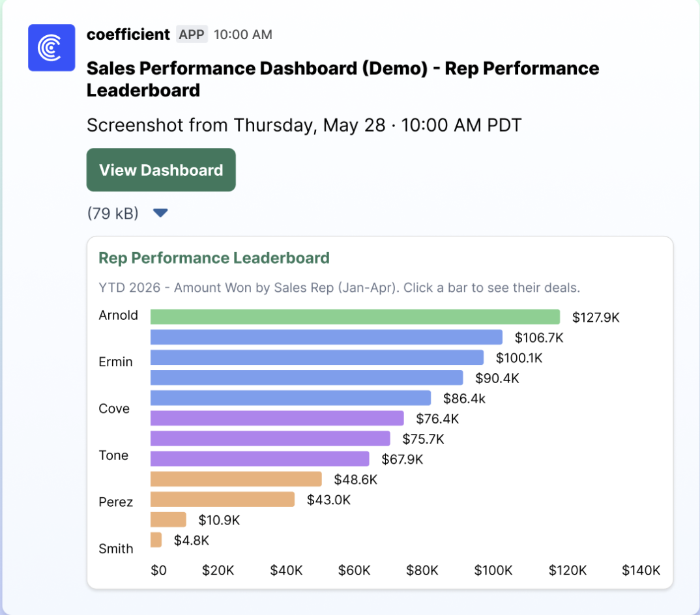700x615 pixels.
Task: Select the blue $100.1K bar
Action: [x=317, y=358]
